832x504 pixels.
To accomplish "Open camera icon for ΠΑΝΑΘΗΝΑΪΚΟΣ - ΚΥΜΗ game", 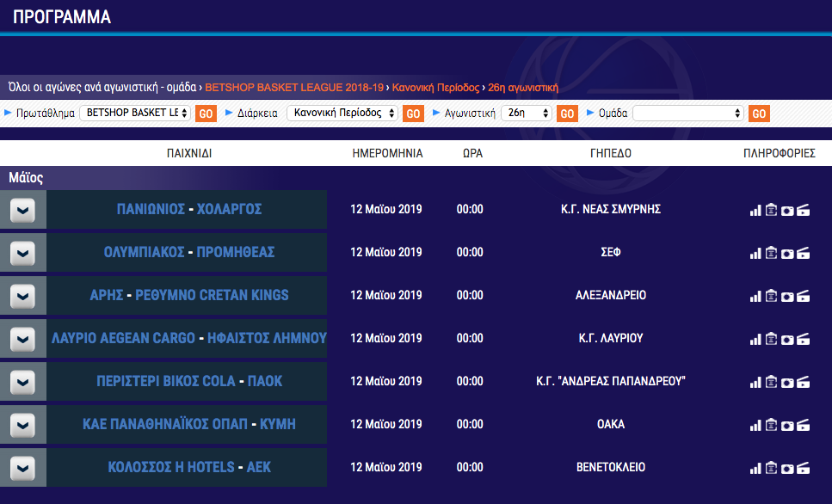I will 787,425.
